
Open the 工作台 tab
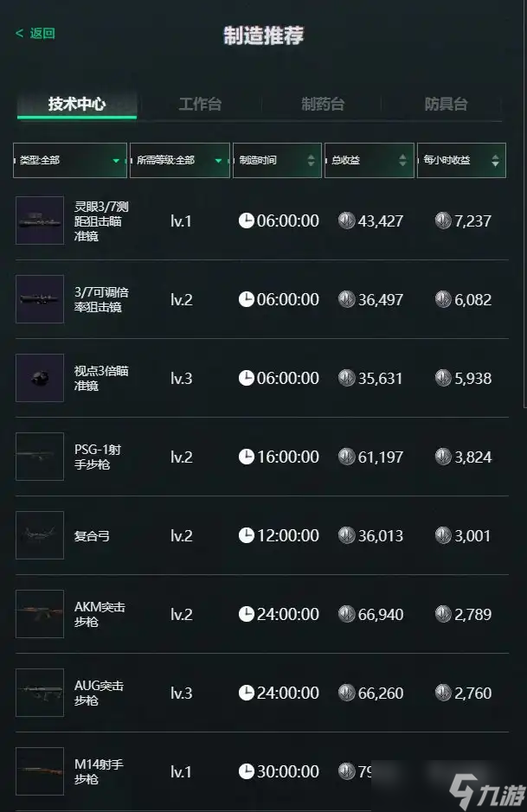coord(200,105)
